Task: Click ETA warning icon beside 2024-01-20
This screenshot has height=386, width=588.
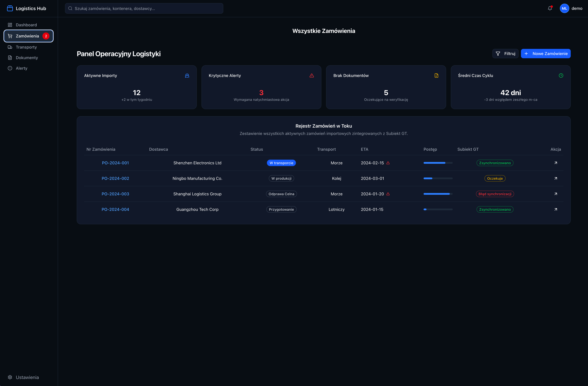Action: (388, 194)
